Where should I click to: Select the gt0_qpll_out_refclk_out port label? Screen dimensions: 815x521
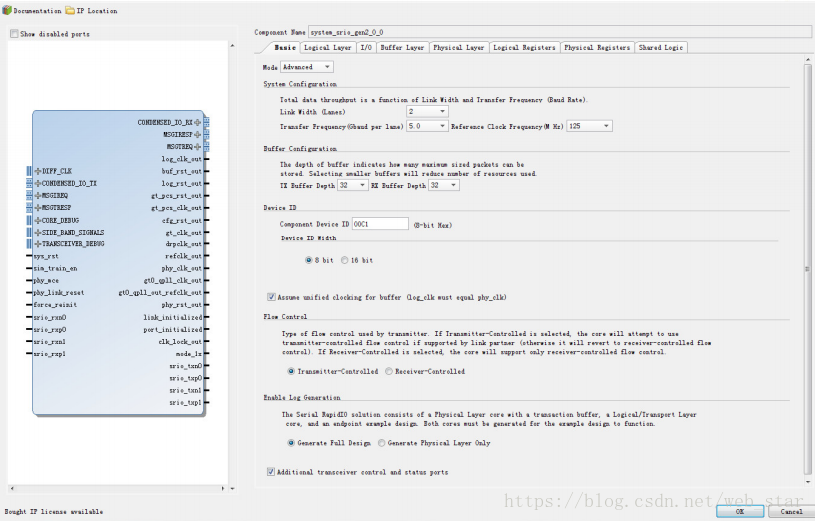point(160,293)
